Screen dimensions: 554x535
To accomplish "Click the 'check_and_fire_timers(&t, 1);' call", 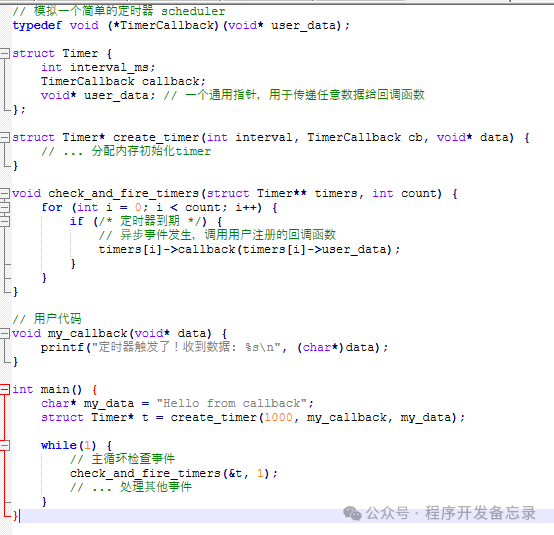I will pyautogui.click(x=174, y=473).
